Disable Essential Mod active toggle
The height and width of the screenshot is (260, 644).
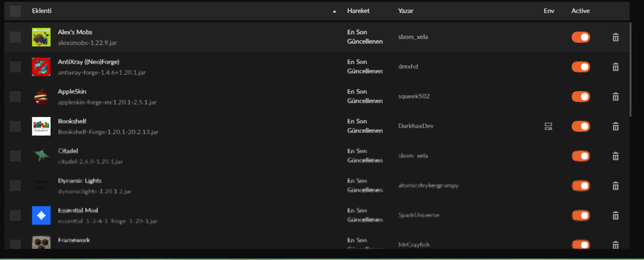(x=581, y=215)
